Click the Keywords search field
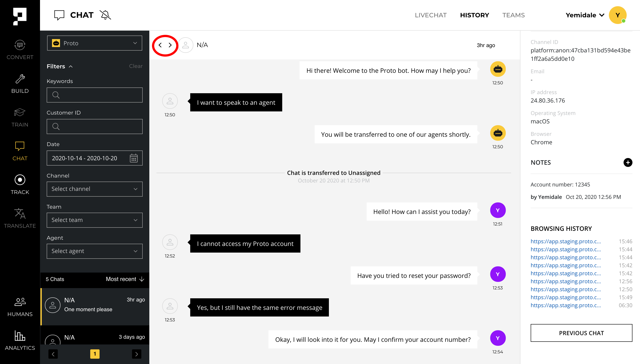 coord(95,95)
